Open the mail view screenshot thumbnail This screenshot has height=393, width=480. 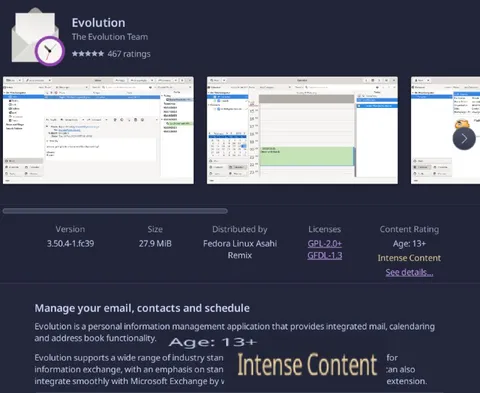(x=98, y=130)
